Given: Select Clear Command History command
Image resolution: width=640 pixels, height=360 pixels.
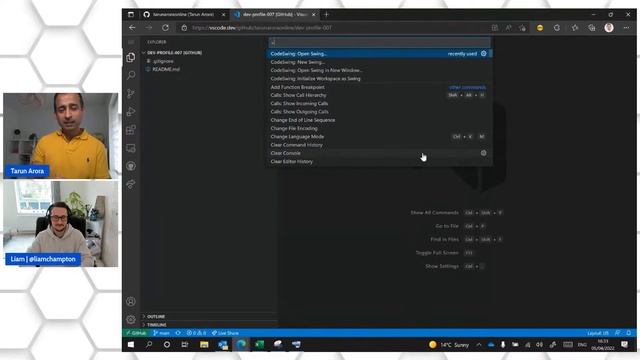Looking at the screenshot, I should click(380, 145).
